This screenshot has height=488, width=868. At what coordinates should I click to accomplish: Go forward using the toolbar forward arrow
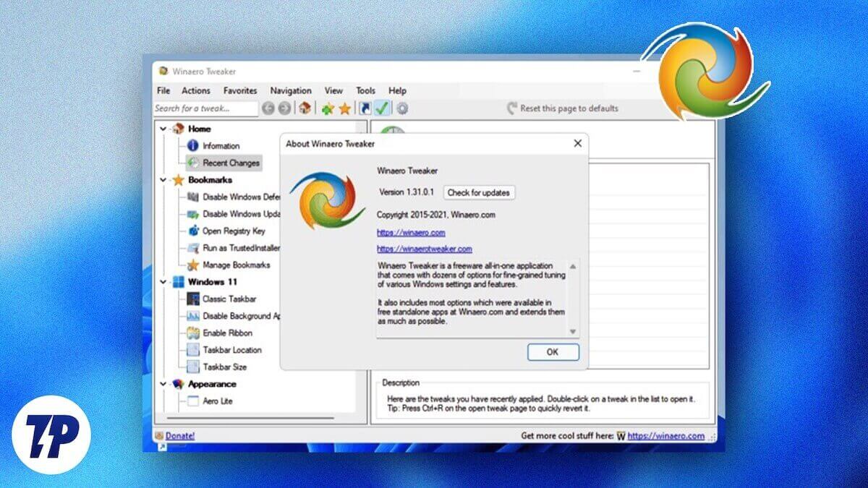pos(284,108)
